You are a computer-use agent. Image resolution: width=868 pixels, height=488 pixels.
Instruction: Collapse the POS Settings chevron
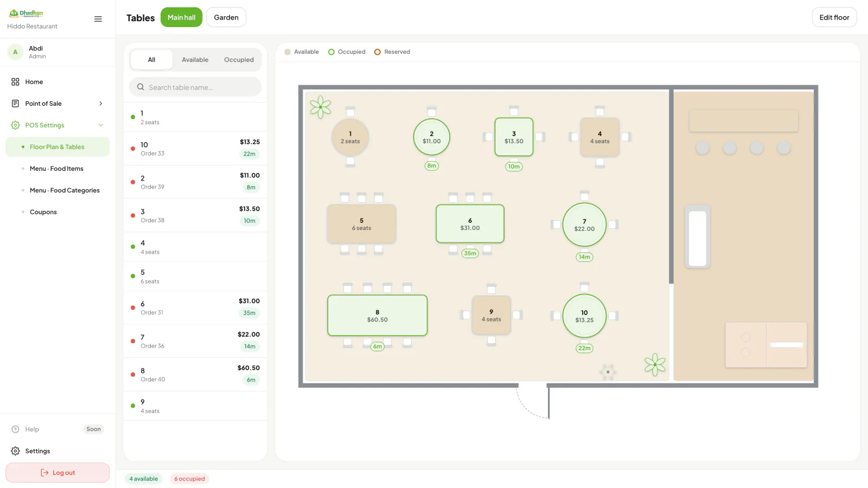[101, 125]
